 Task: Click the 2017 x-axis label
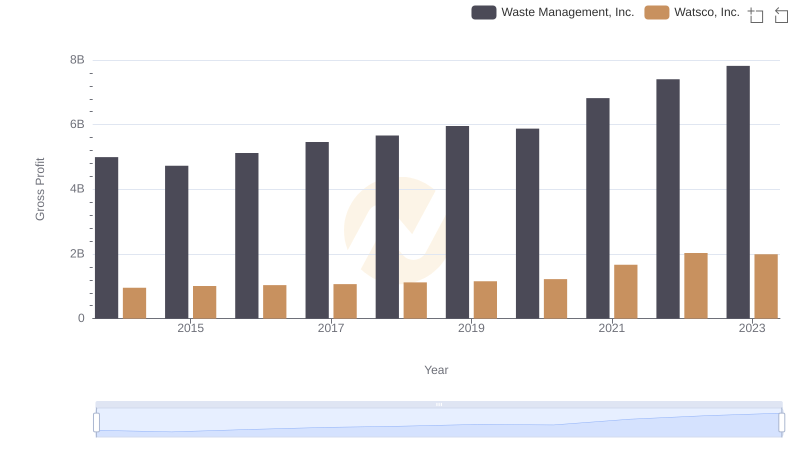[x=331, y=328]
